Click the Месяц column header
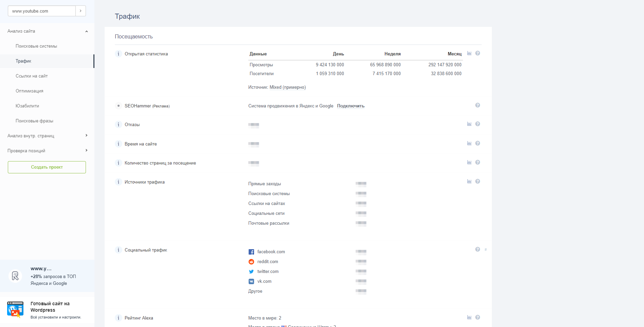The height and width of the screenshot is (327, 644). click(454, 54)
